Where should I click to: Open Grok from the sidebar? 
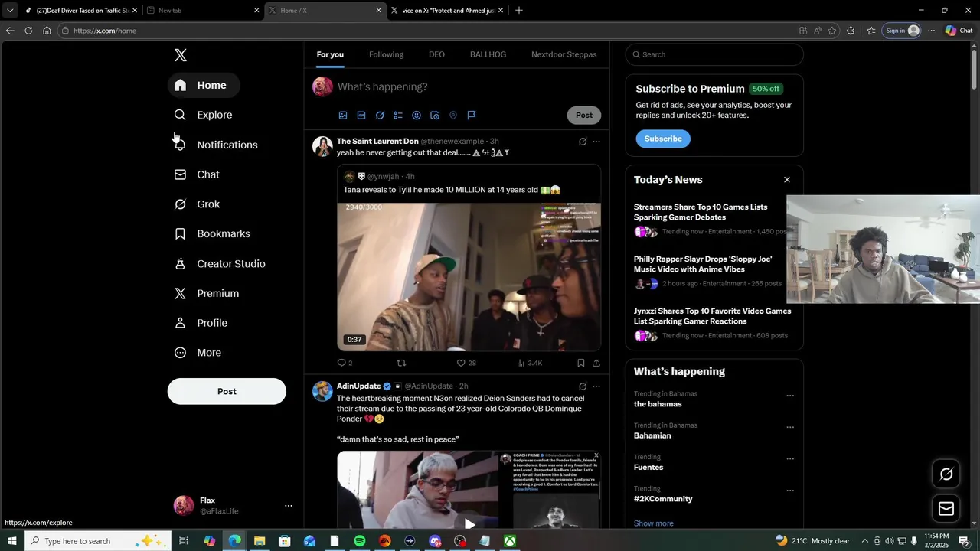coord(198,204)
